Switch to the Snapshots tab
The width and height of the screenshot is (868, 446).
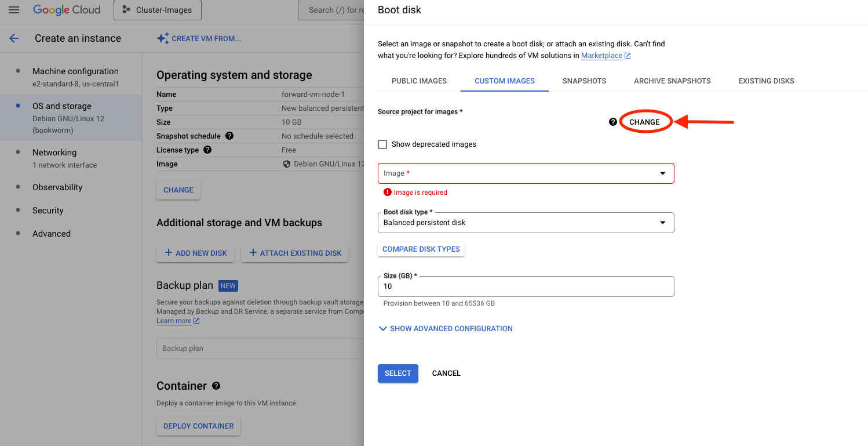click(584, 81)
